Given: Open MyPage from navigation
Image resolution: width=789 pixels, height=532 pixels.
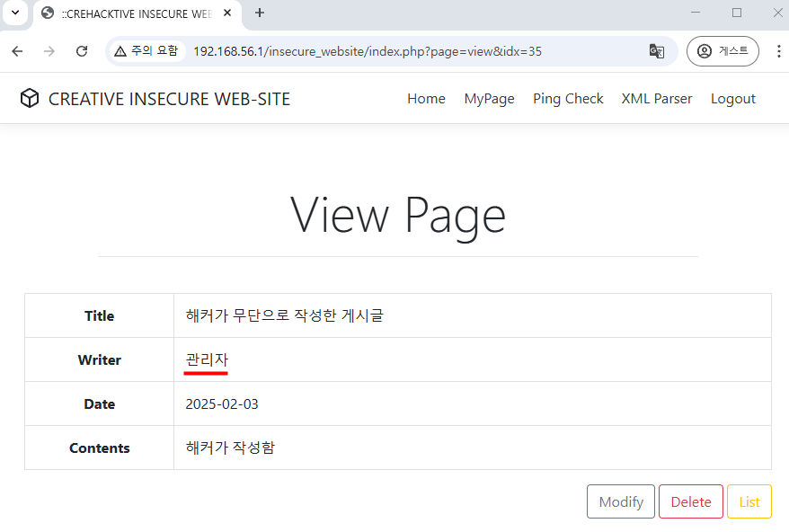Looking at the screenshot, I should [x=489, y=99].
